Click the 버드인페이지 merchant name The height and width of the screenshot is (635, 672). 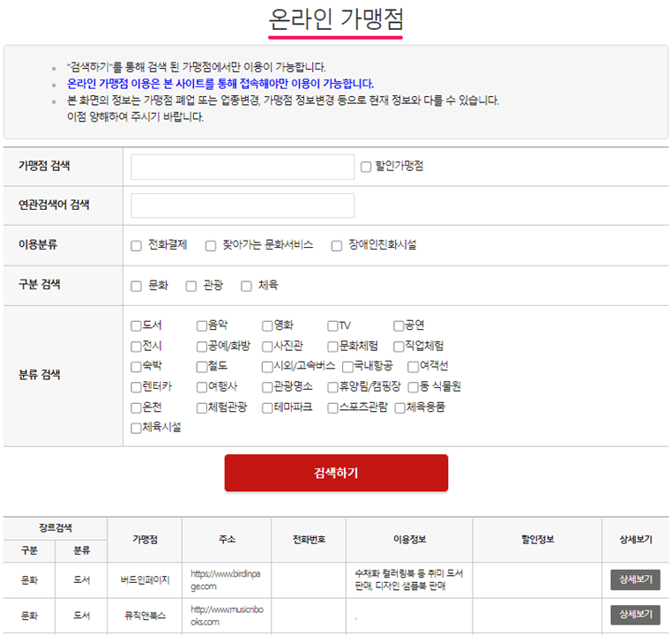(145, 580)
